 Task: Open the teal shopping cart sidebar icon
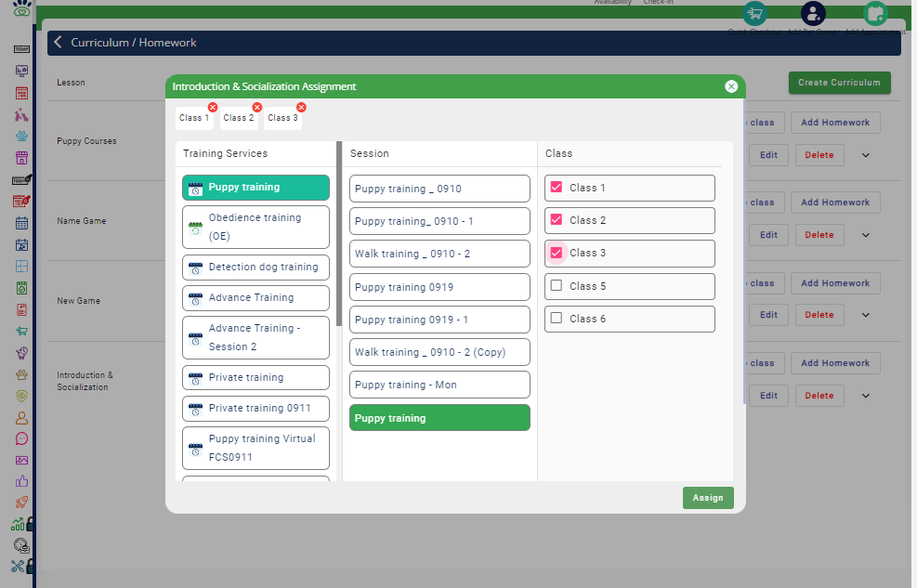click(x=21, y=332)
